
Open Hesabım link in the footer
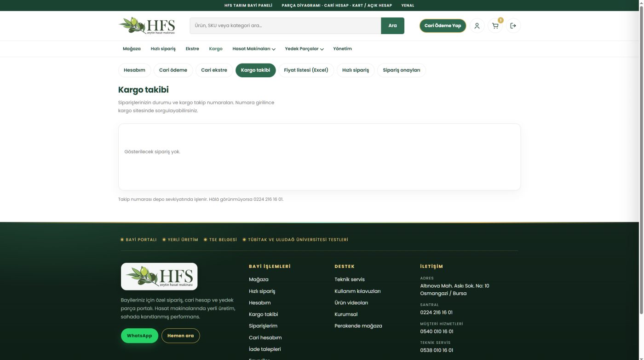pos(259,302)
